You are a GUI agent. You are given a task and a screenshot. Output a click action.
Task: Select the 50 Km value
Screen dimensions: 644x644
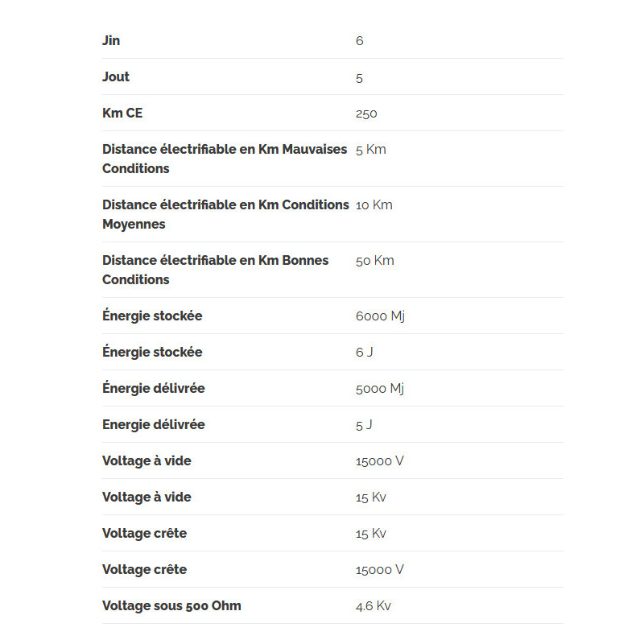tap(375, 260)
